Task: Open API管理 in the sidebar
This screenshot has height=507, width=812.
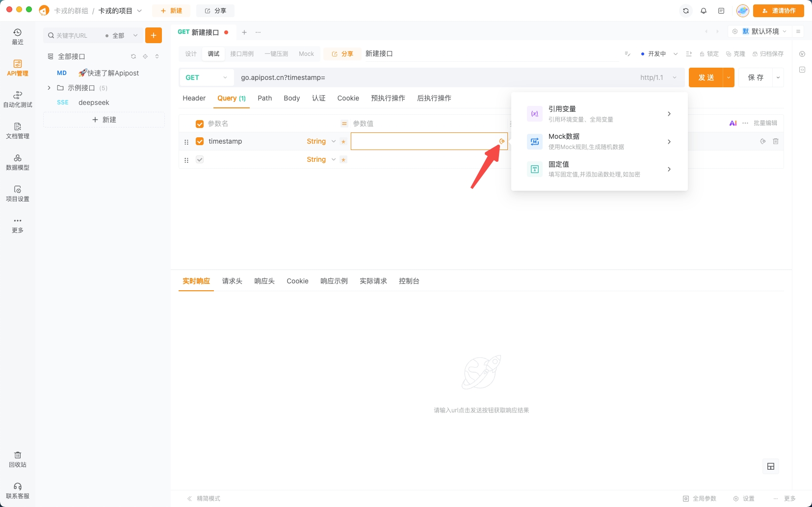Action: point(18,68)
